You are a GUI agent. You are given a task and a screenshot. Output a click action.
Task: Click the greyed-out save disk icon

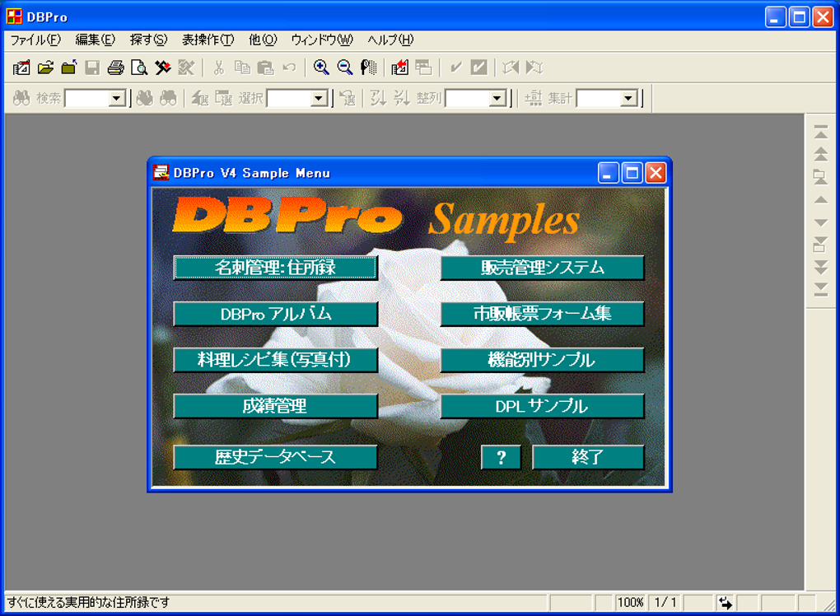[x=92, y=68]
